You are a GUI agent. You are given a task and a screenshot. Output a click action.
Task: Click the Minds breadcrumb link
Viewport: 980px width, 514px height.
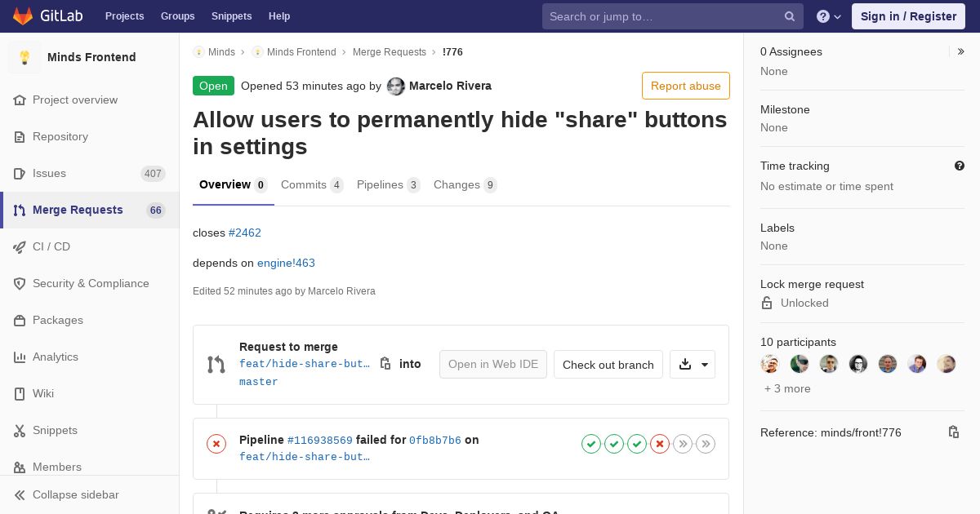click(221, 52)
